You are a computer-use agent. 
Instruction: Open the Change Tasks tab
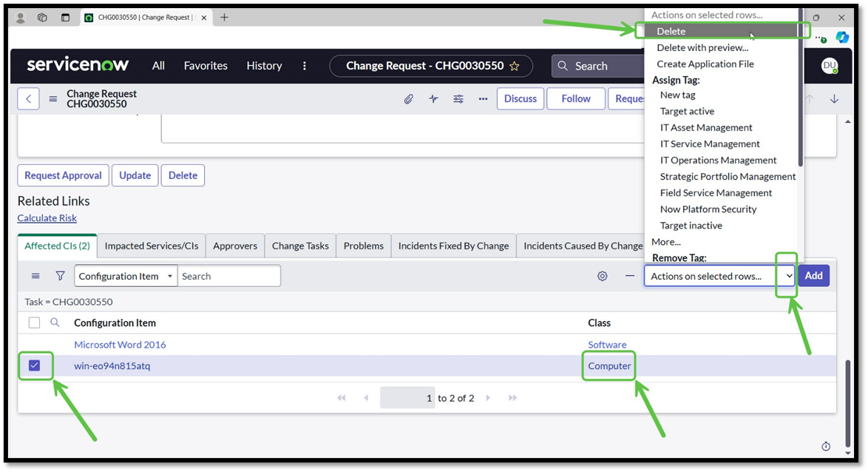click(300, 246)
